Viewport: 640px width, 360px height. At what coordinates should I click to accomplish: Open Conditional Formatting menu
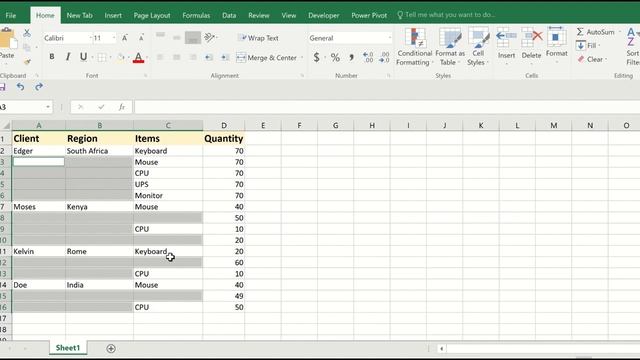click(x=414, y=47)
